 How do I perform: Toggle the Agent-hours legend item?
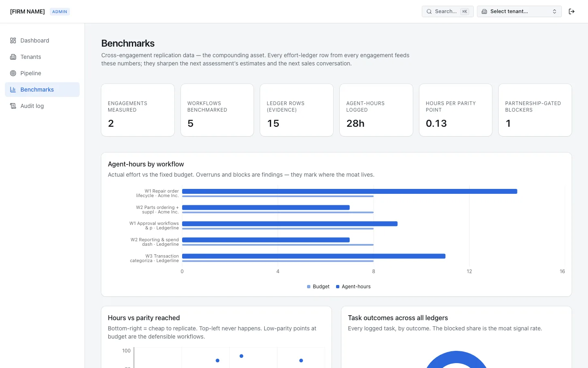[x=353, y=287]
